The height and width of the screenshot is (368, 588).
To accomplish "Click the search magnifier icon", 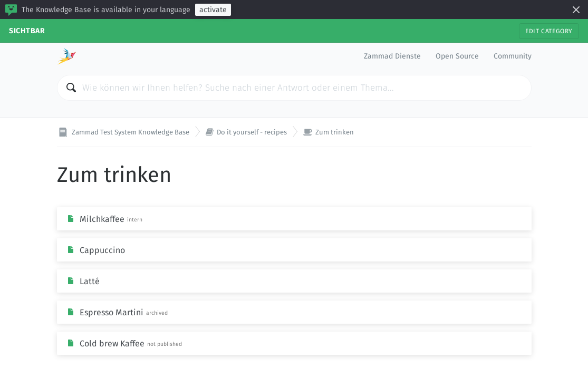I will pyautogui.click(x=71, y=88).
